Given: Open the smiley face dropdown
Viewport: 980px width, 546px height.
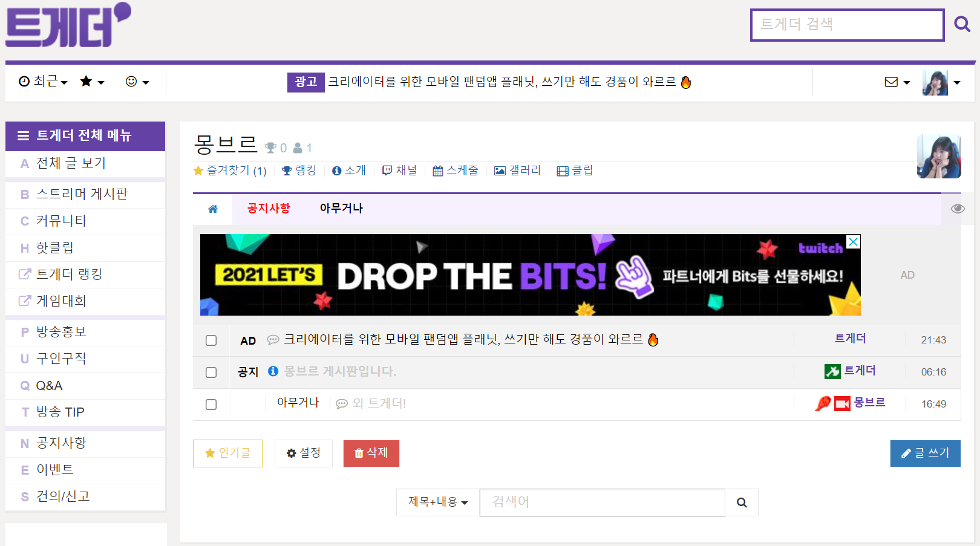Looking at the screenshot, I should tap(137, 81).
